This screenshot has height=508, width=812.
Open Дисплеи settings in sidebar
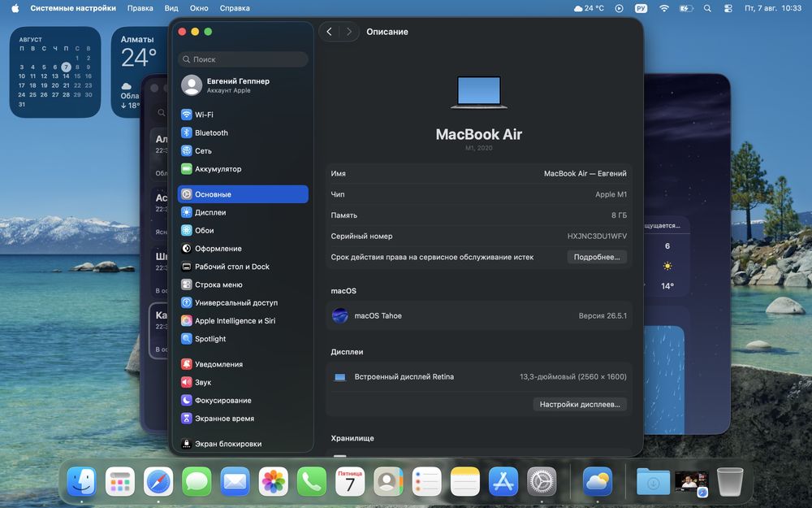[x=243, y=212]
